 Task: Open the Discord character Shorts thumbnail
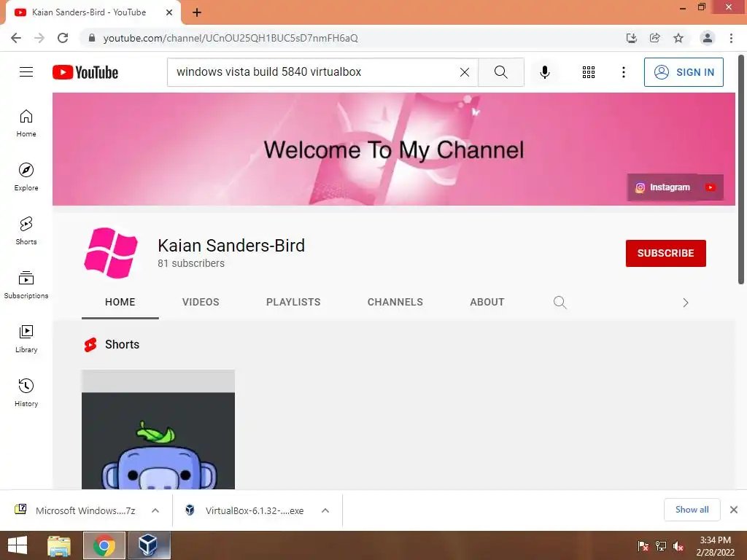click(x=158, y=429)
